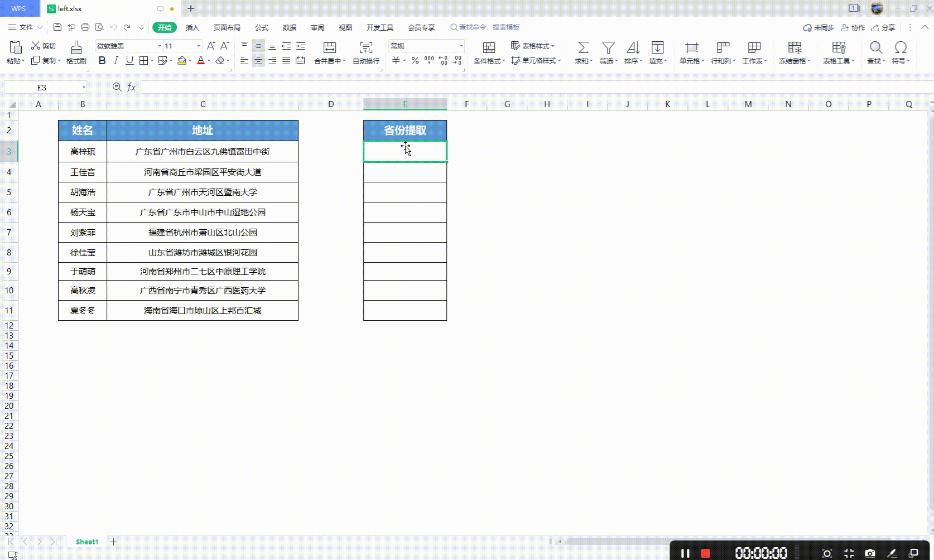Open the File (文件) menu
The width and height of the screenshot is (934, 560).
point(25,27)
